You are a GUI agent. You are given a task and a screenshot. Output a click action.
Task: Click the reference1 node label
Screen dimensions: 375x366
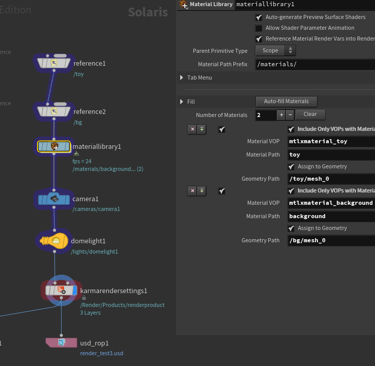(x=89, y=63)
